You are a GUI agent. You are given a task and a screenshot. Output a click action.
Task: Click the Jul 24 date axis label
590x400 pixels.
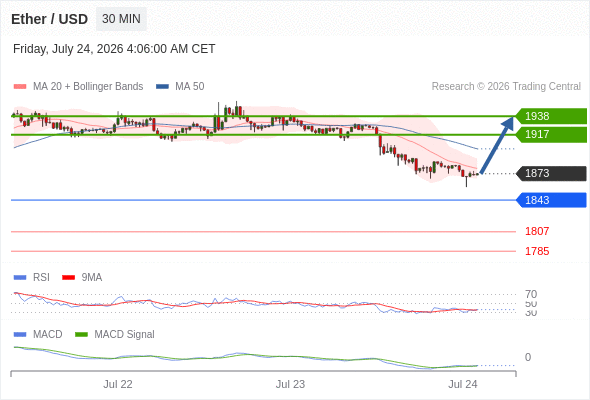click(x=462, y=384)
